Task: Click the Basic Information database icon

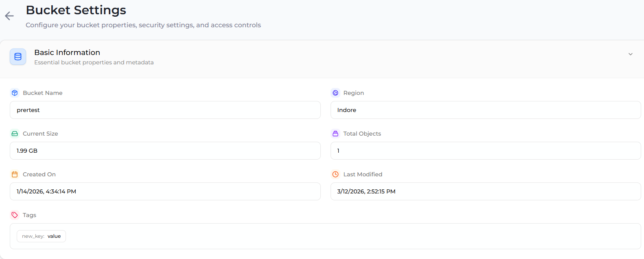Action: coord(18,57)
